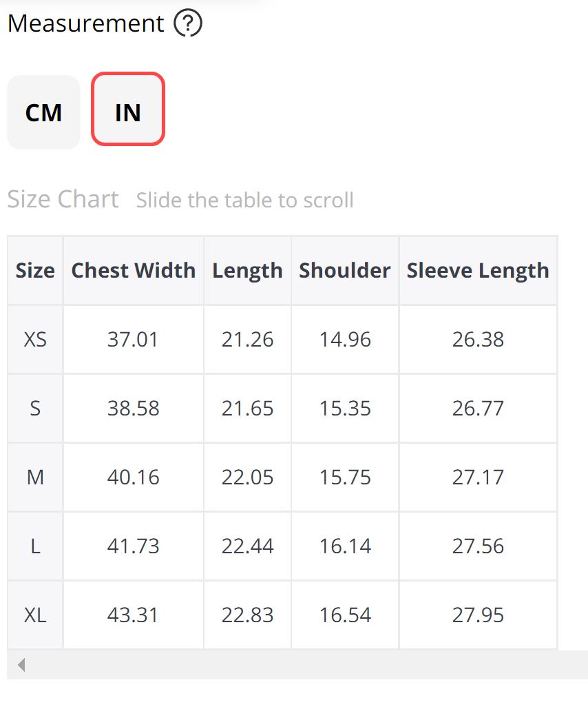
Task: Click the Length column header
Action: [247, 270]
